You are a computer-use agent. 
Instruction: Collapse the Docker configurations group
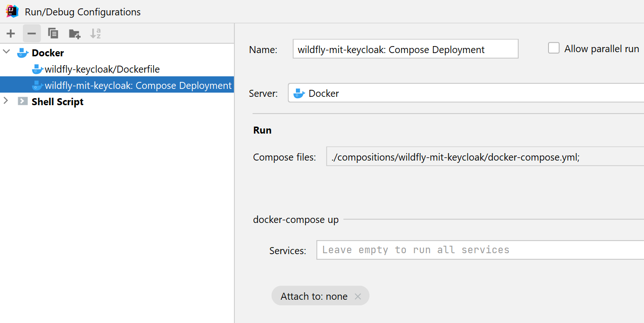point(7,52)
